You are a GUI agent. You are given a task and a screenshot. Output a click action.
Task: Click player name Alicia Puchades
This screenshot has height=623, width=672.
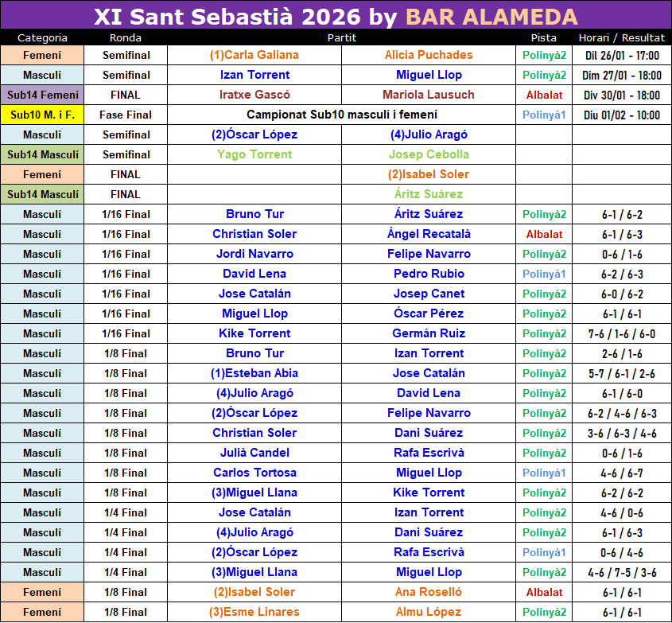(x=429, y=55)
